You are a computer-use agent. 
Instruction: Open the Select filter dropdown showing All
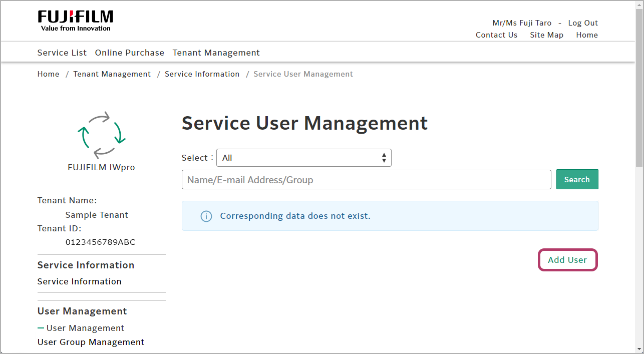303,158
